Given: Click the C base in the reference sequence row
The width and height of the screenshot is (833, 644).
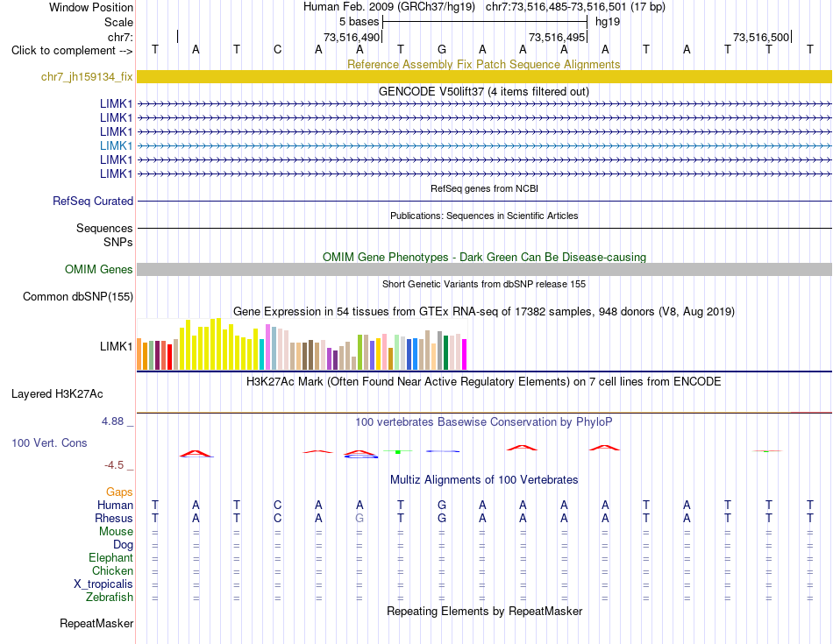Looking at the screenshot, I should [x=277, y=50].
